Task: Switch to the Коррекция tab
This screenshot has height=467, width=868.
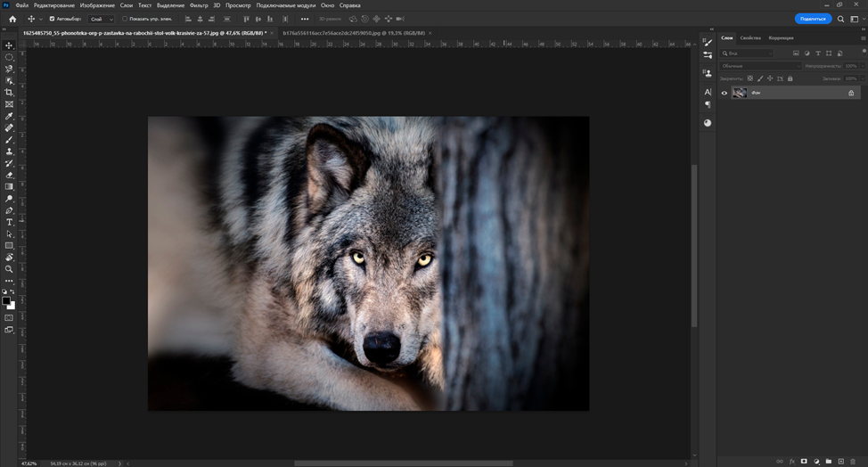Action: (781, 37)
